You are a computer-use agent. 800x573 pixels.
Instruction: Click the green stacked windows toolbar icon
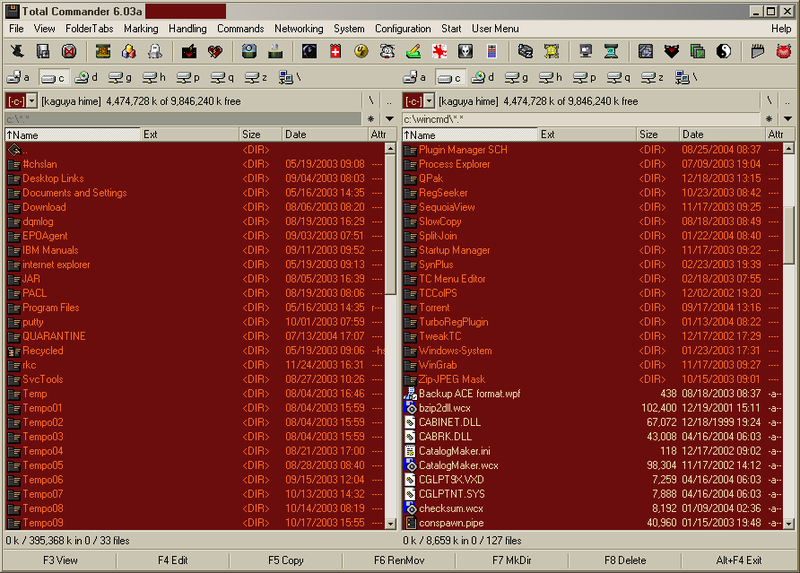click(x=697, y=51)
